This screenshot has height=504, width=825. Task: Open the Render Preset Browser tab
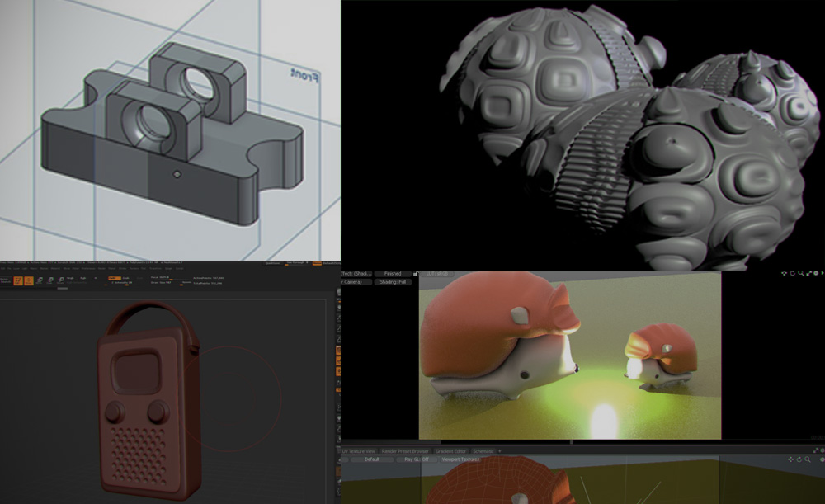405,451
